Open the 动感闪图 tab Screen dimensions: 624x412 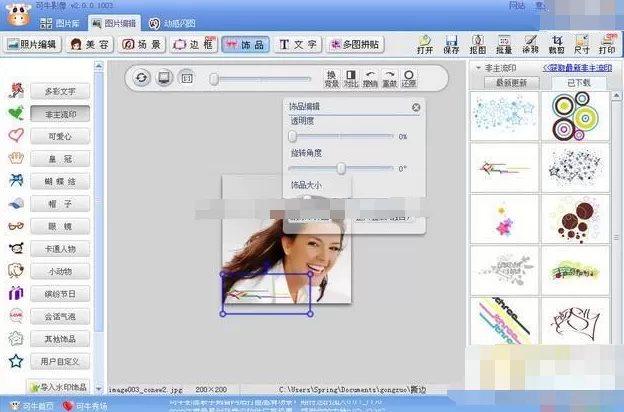point(172,23)
